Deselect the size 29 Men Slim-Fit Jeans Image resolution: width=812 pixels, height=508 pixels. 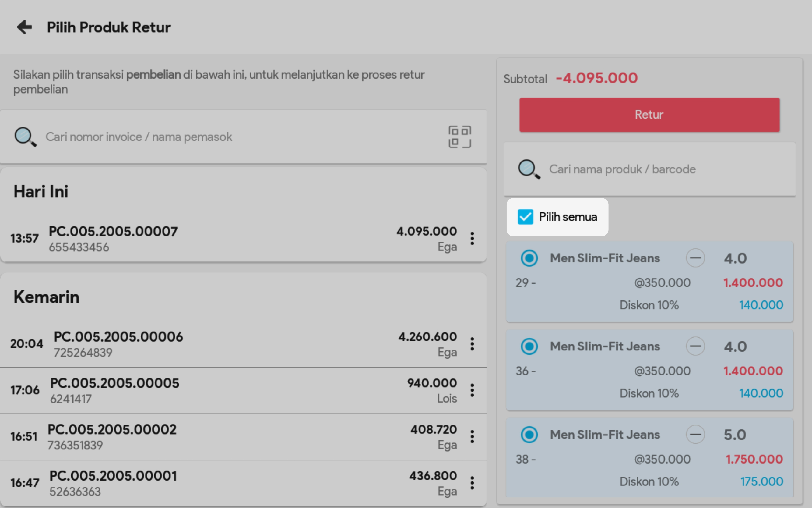tap(529, 258)
